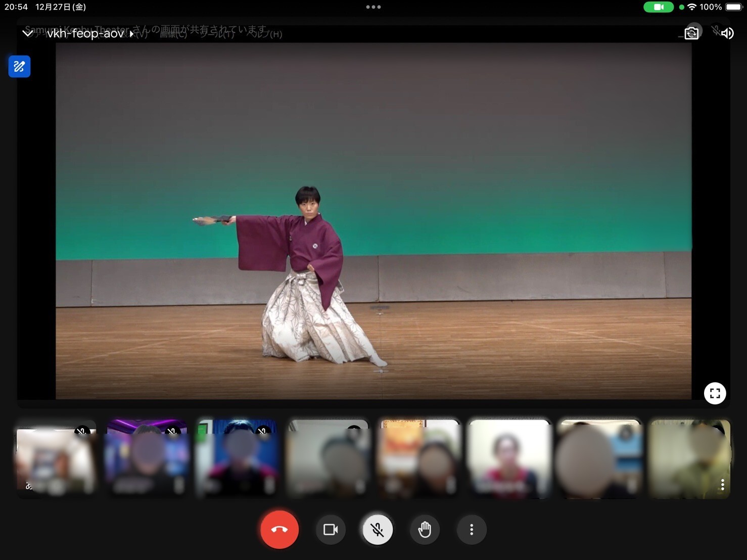Open more options in the bottom call bar
747x560 pixels.
(471, 529)
